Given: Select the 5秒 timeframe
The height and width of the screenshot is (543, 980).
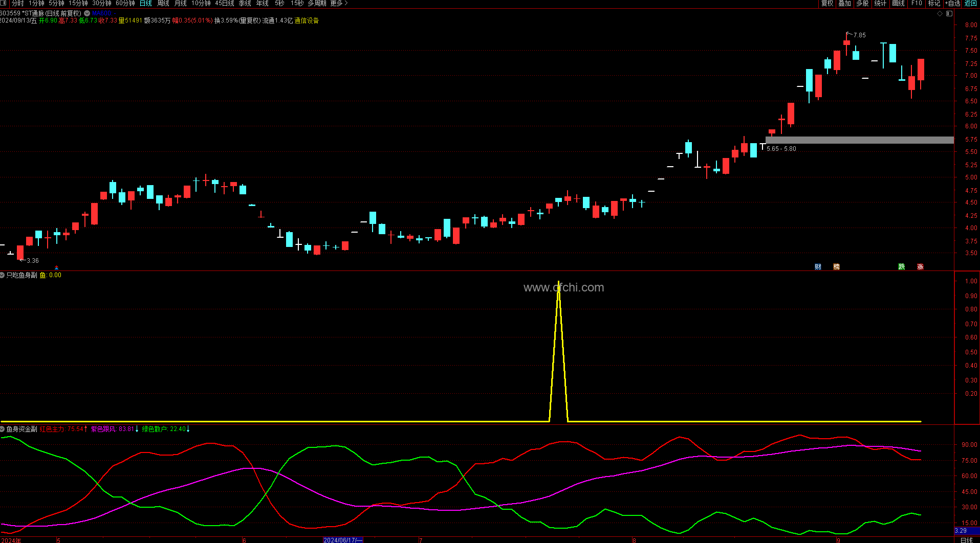Looking at the screenshot, I should pos(279,4).
